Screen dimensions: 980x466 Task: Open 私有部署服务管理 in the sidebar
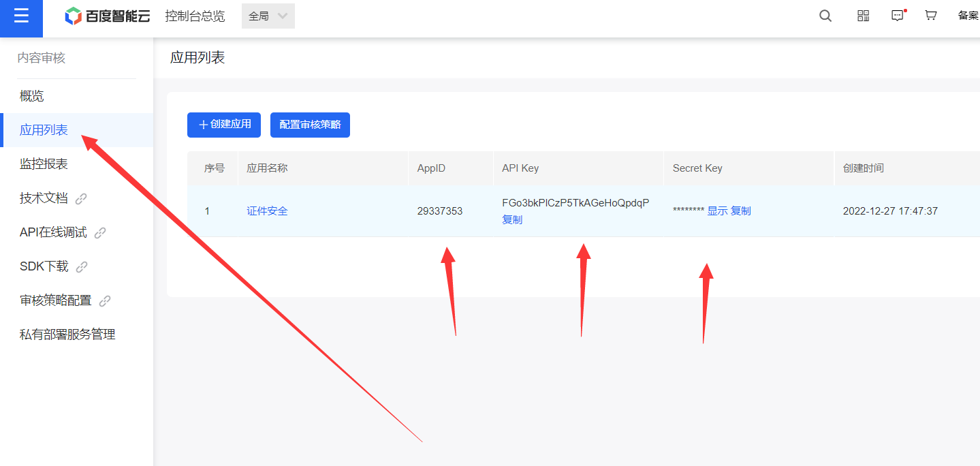tap(76, 335)
